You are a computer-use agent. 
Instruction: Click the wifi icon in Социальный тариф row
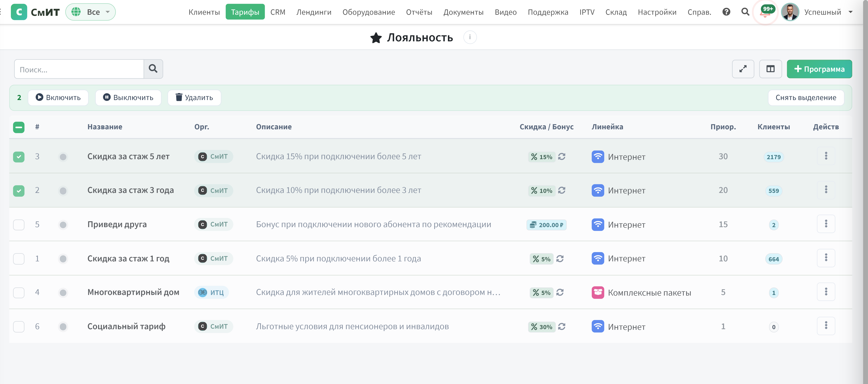click(x=598, y=326)
